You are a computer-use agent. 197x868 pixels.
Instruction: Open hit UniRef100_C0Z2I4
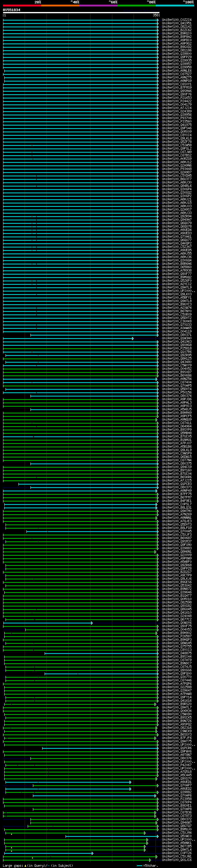177,20
